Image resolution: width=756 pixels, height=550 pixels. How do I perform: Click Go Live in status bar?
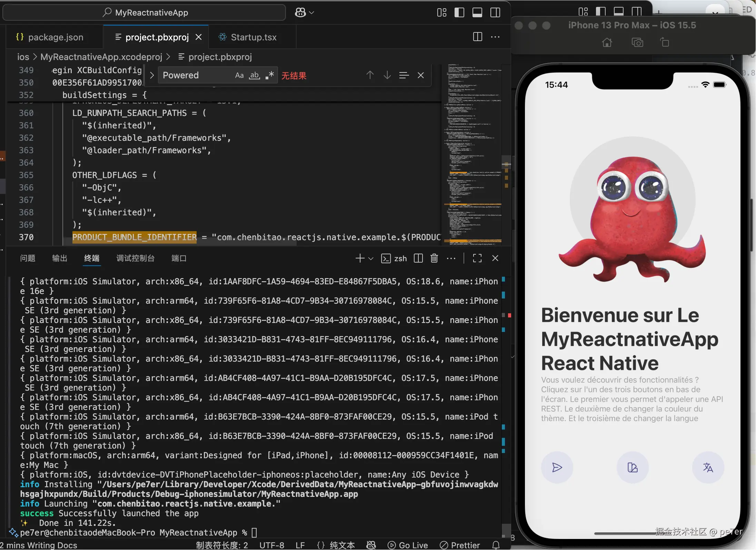[x=408, y=545]
